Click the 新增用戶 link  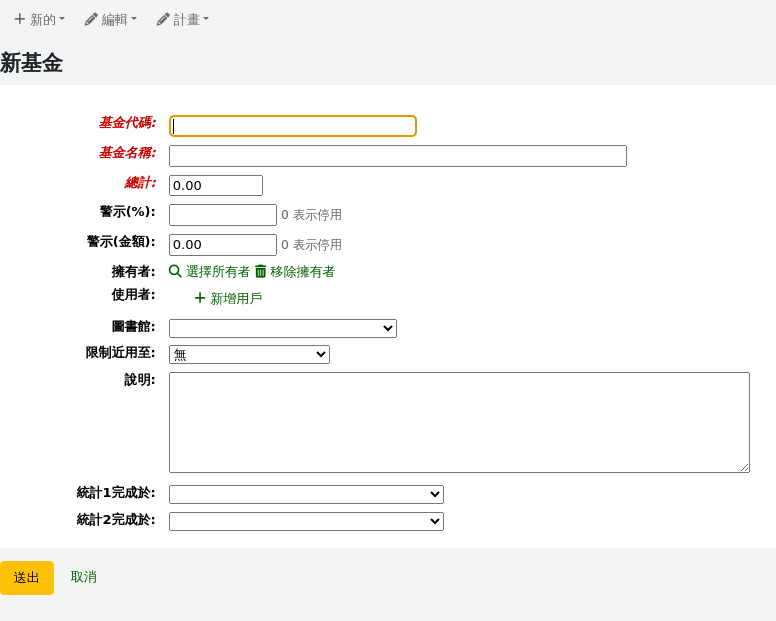236,298
